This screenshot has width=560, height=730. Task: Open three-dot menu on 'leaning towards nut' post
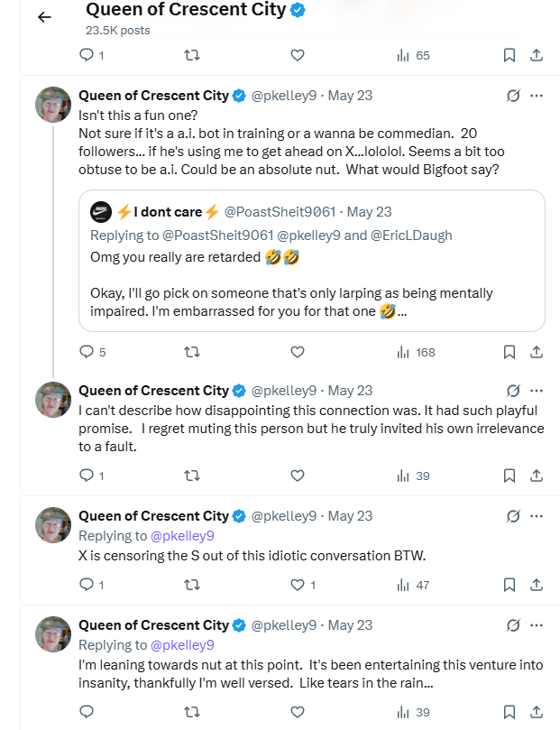click(537, 624)
